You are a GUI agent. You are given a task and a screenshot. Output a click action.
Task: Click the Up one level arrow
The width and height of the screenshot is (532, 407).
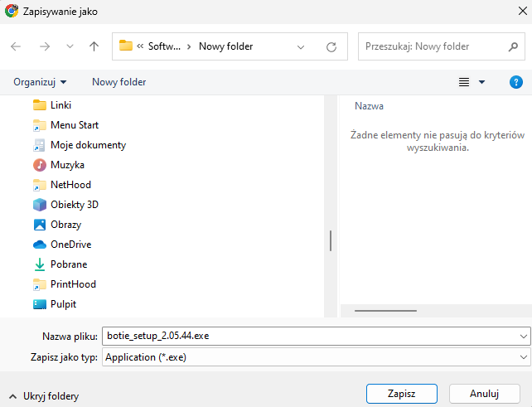pos(94,47)
